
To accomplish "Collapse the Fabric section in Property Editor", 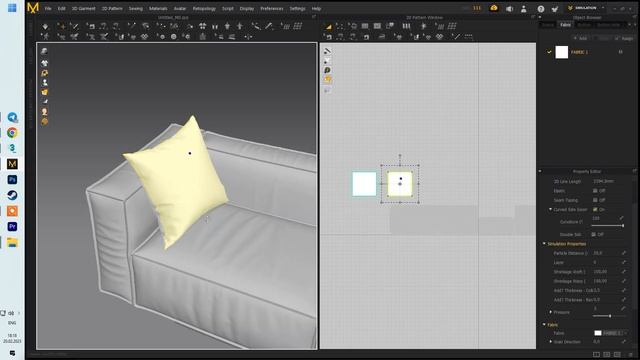I will (544, 324).
